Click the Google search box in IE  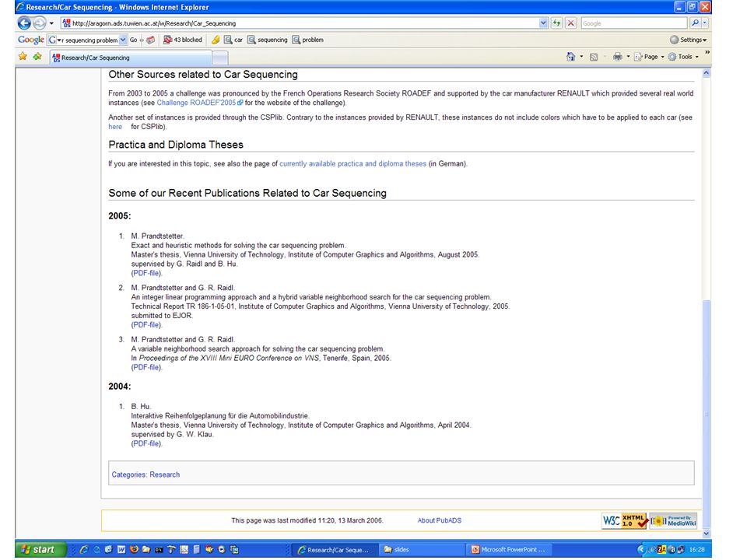[633, 23]
